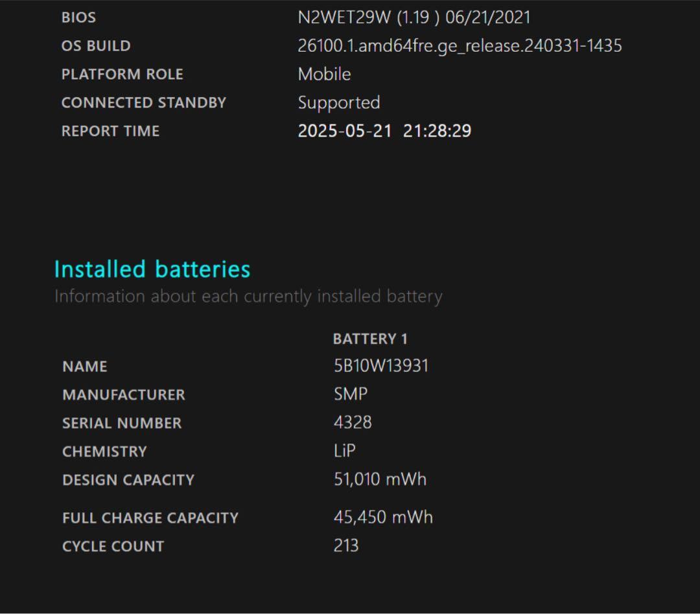Select the CONNECTED STANDBY label
The image size is (700, 614).
[x=144, y=102]
